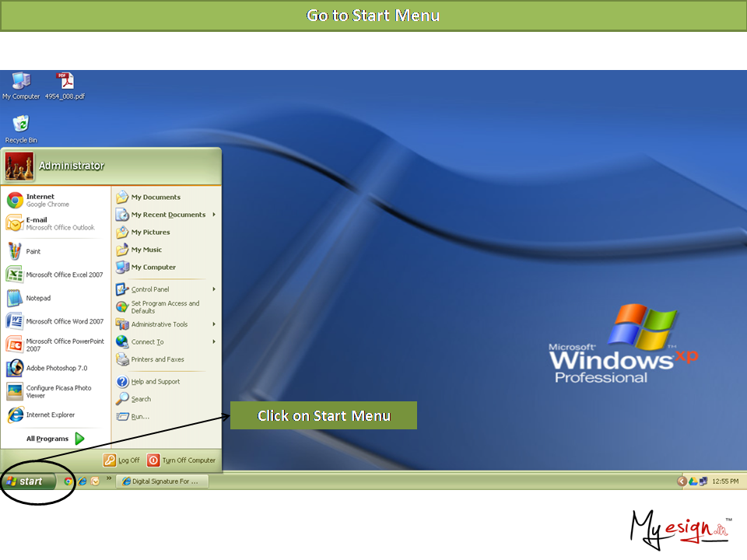Image resolution: width=747 pixels, height=560 pixels.
Task: Open Paint from the pinned programs list
Action: [x=33, y=251]
